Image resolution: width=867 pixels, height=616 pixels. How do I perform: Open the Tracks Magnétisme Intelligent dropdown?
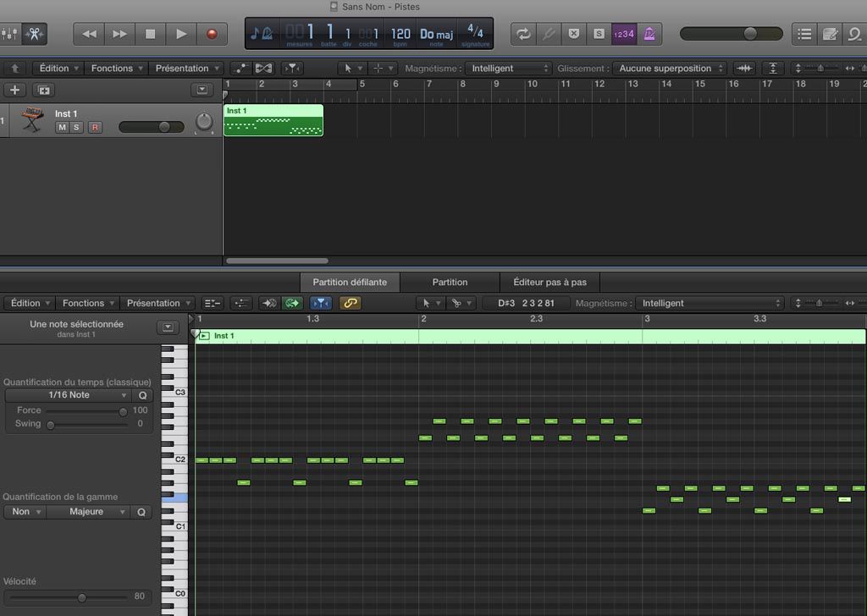tap(508, 68)
